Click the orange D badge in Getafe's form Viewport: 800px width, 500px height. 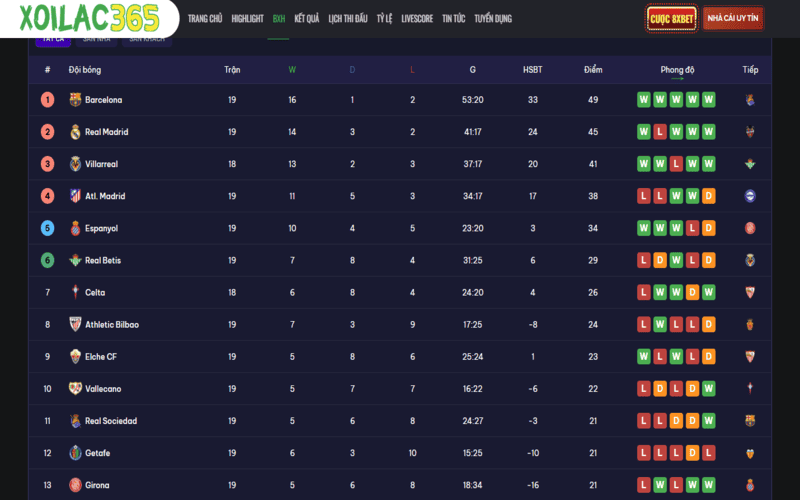(692, 453)
